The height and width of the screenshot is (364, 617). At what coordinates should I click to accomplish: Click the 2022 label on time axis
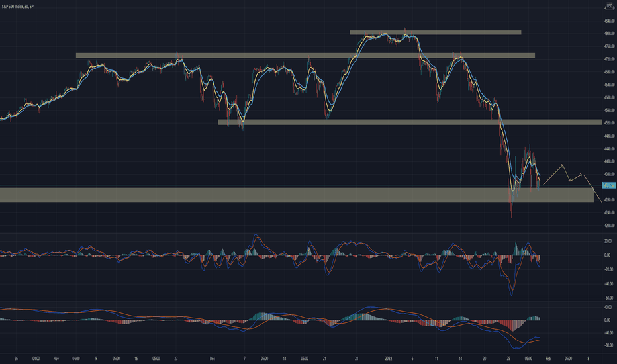tap(389, 359)
